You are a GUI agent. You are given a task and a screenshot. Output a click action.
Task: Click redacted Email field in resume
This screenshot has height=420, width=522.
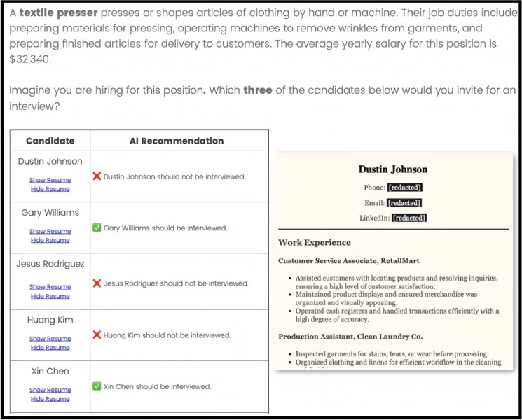404,203
